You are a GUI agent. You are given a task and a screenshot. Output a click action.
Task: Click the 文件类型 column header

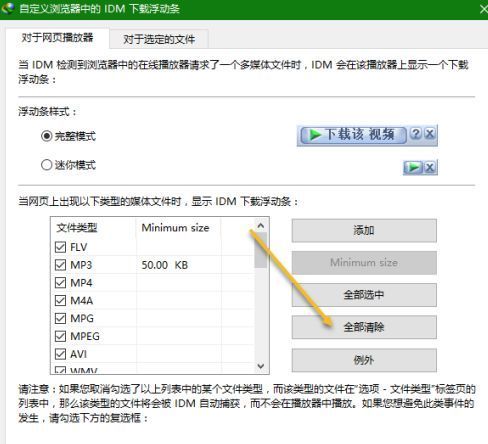[x=93, y=228]
